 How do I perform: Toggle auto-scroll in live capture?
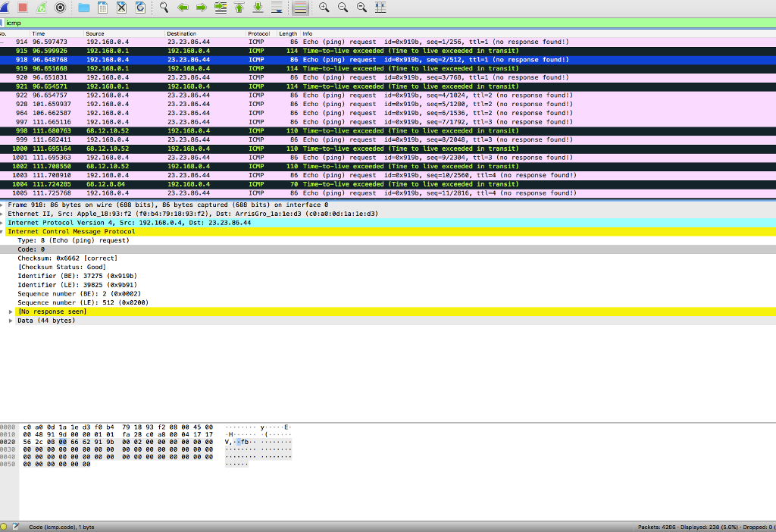point(277,8)
